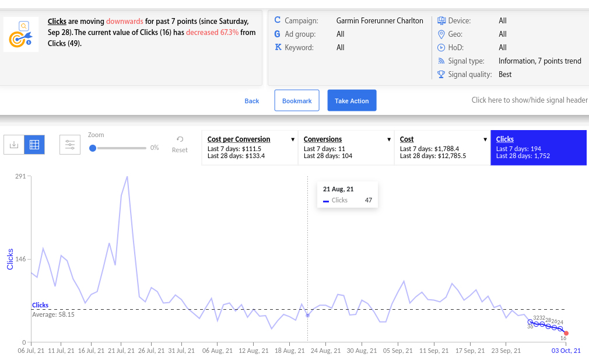The height and width of the screenshot is (364, 589).
Task: Click the Reset zoom icon
Action: (x=180, y=139)
